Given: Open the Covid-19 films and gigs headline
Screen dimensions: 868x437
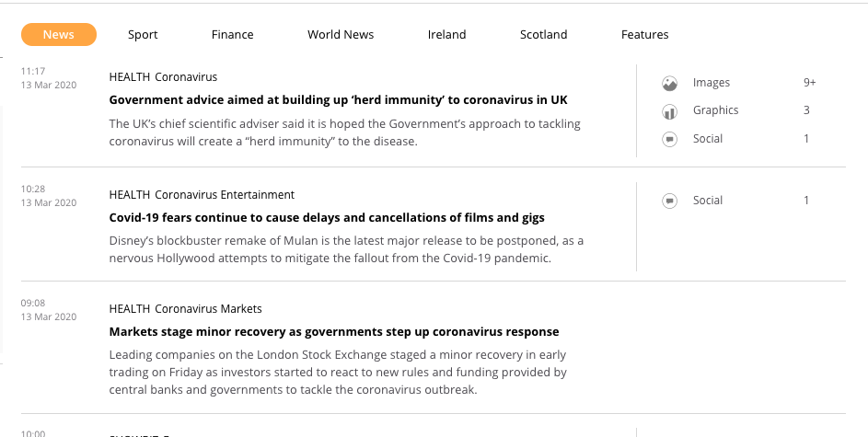Looking at the screenshot, I should (327, 218).
